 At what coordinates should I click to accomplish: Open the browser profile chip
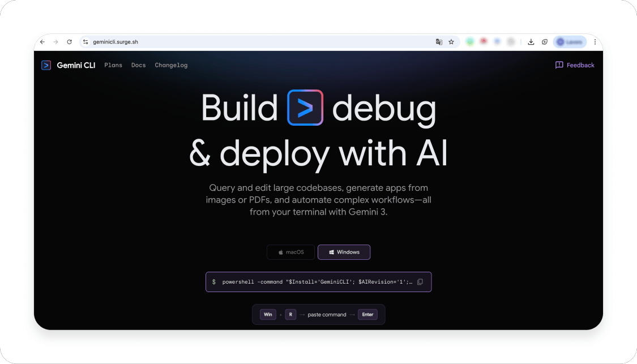point(570,42)
